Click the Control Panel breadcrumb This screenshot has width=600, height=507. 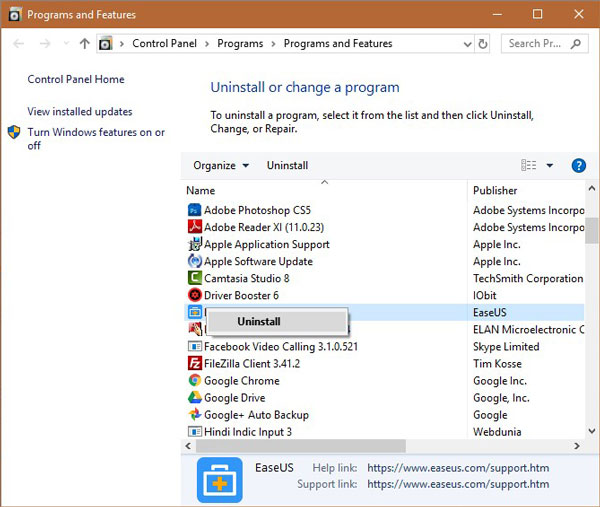click(165, 44)
